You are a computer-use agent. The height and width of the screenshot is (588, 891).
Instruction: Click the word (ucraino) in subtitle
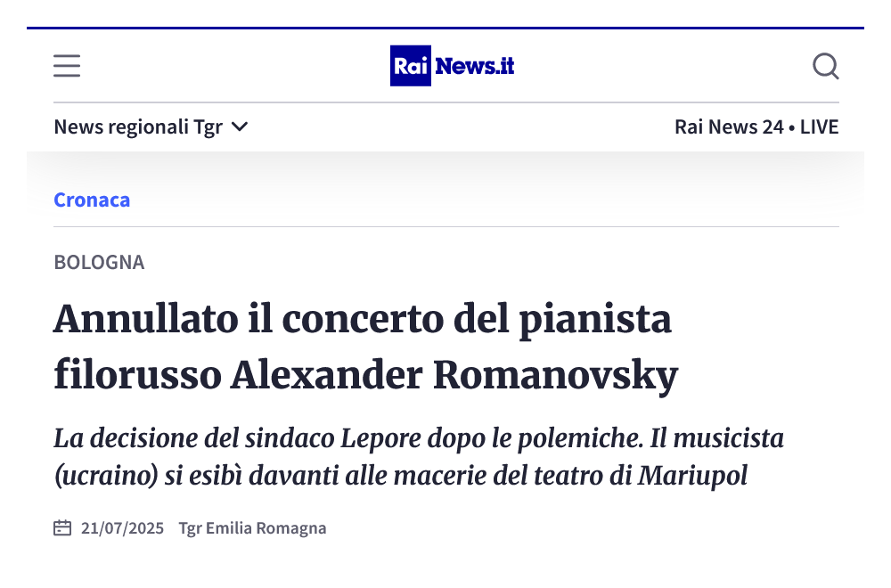106,476
